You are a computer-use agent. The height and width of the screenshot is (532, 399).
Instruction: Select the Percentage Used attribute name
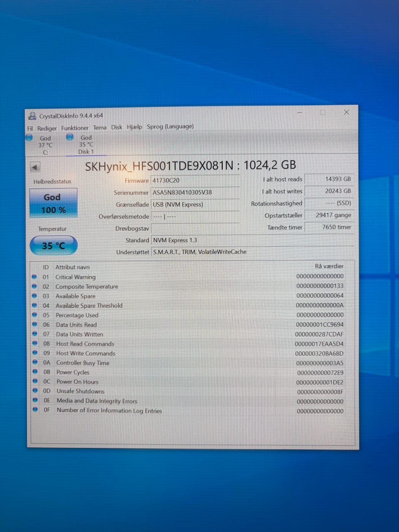77,315
